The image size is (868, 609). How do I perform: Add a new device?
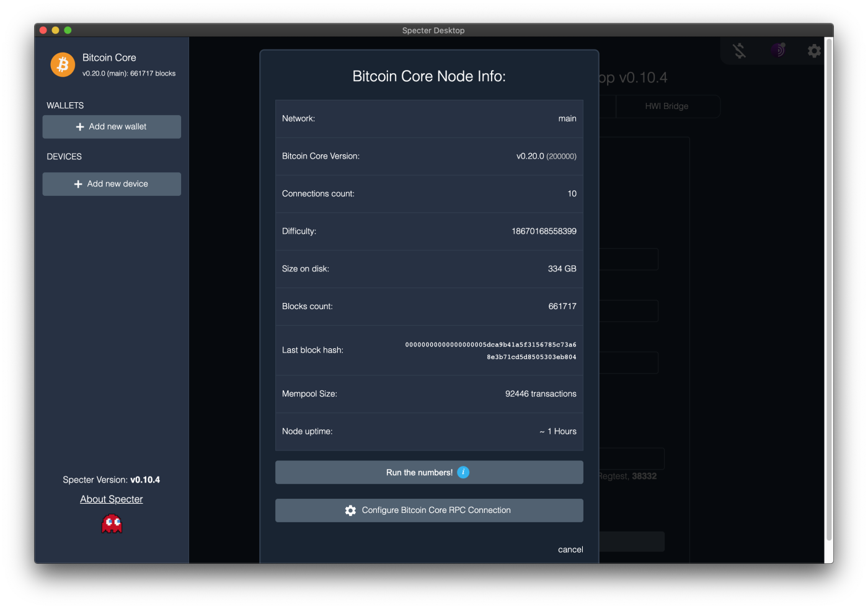pos(112,184)
